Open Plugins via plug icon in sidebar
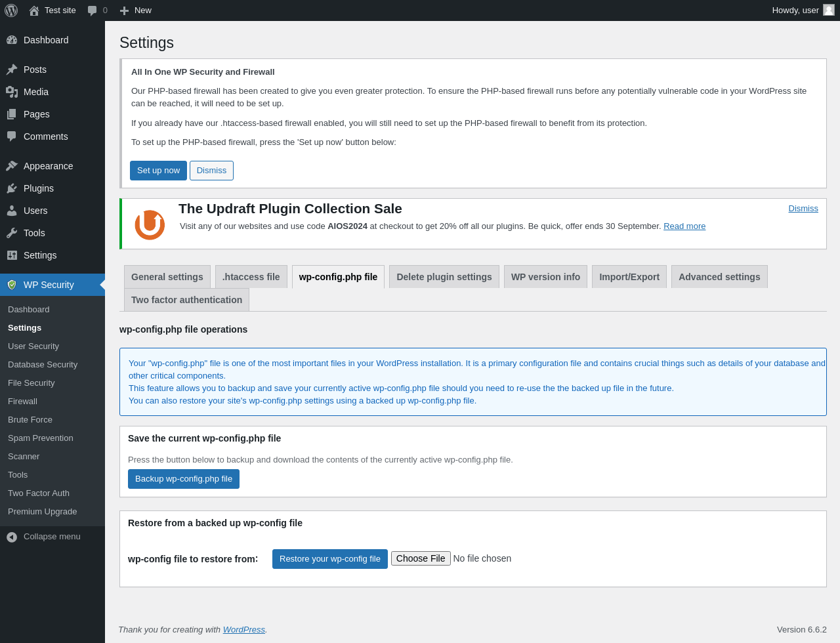The height and width of the screenshot is (643, 840). point(12,188)
